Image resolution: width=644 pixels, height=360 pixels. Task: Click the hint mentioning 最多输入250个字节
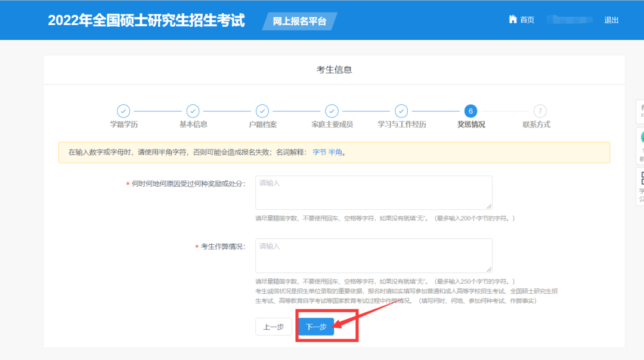point(385,281)
